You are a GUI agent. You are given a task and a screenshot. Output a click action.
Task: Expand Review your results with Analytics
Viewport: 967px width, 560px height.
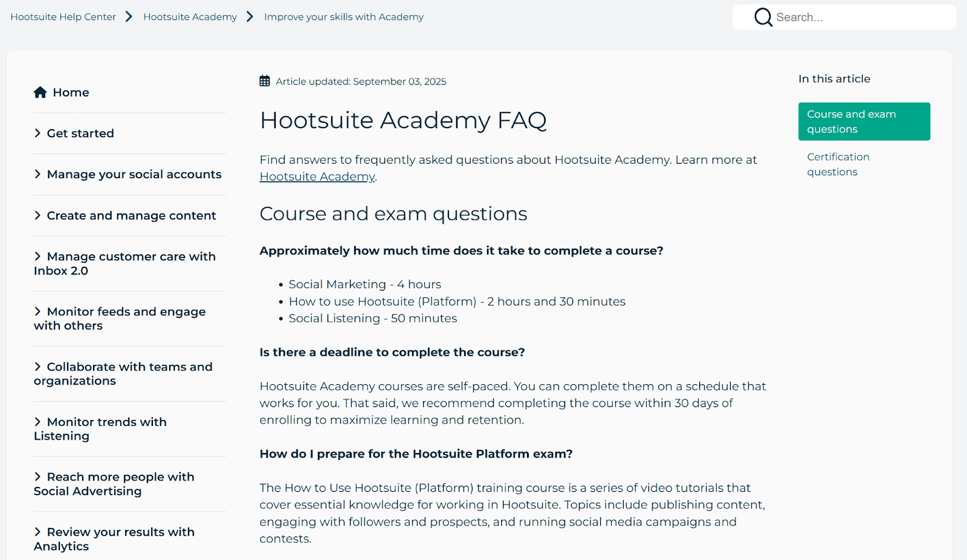pos(114,539)
